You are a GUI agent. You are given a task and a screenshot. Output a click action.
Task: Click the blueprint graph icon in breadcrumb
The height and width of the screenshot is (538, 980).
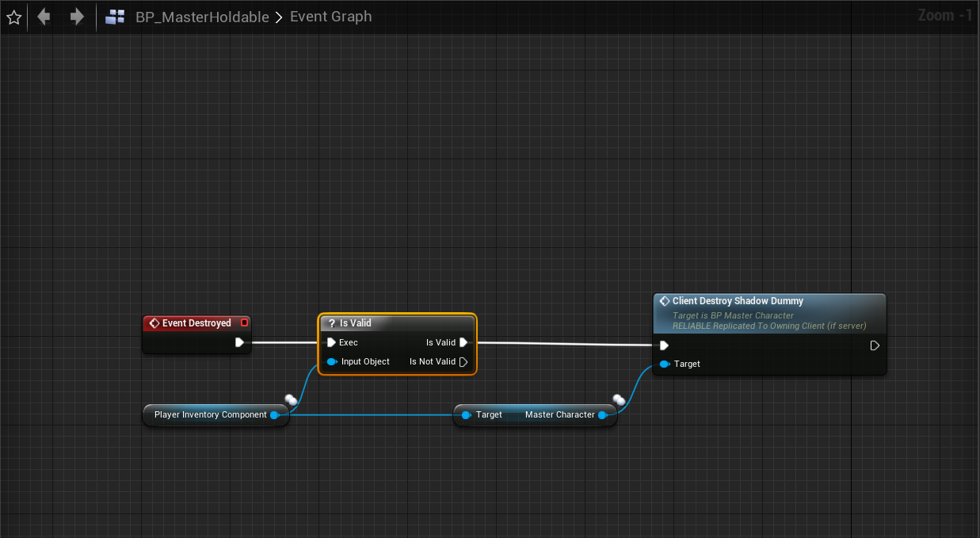tap(115, 17)
